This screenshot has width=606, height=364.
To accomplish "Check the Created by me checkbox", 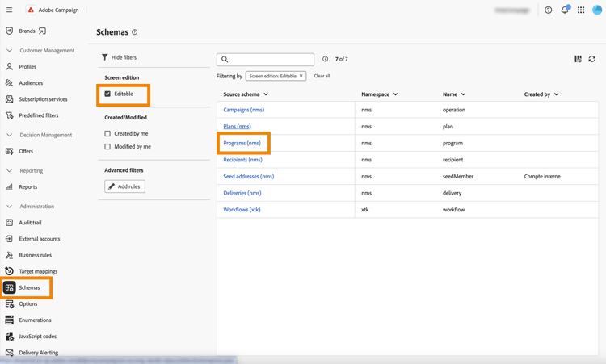I will (x=107, y=133).
